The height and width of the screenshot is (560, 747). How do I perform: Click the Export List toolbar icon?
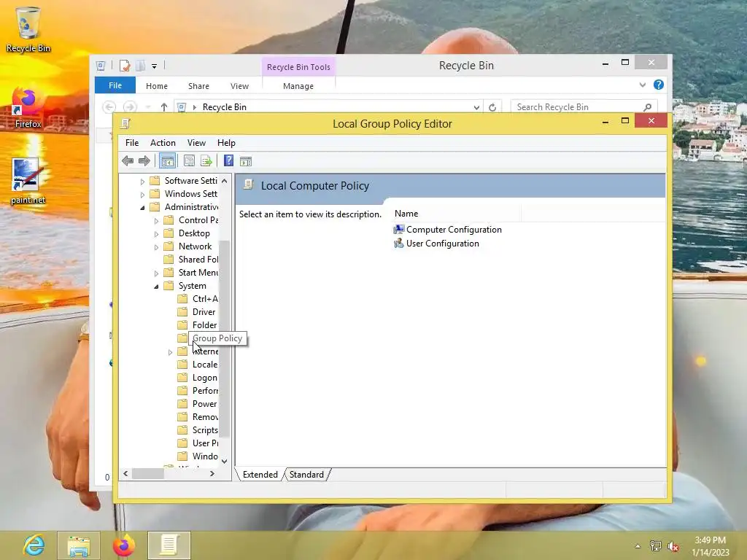[206, 161]
